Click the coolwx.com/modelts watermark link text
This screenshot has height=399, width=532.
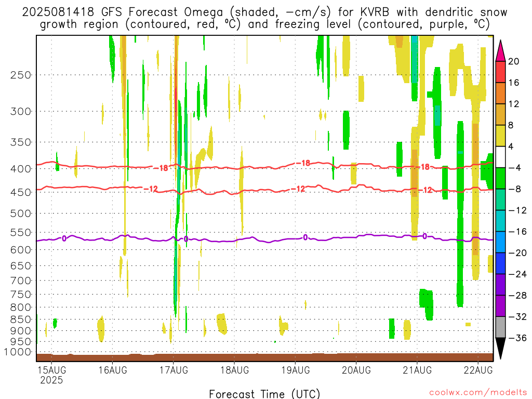coord(478,393)
